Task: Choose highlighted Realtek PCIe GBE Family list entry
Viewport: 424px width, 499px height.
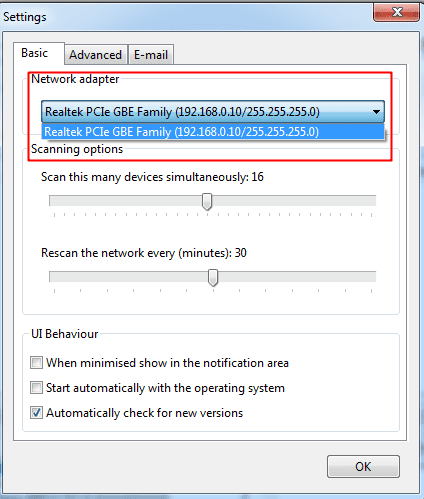Action: pos(213,132)
